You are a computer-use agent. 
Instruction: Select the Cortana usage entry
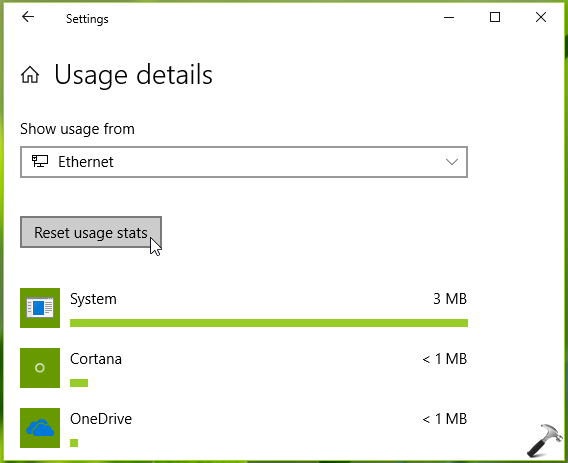(x=244, y=368)
